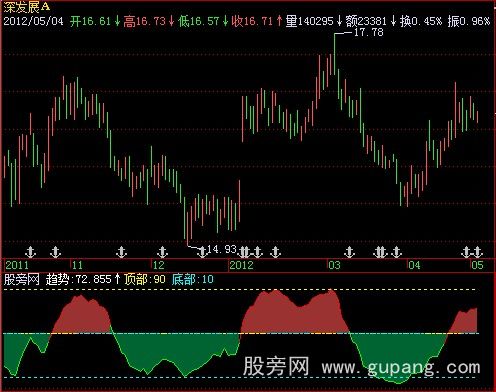
Task: Select the anchor marker left of 14.93 label
Action: pyautogui.click(x=202, y=252)
